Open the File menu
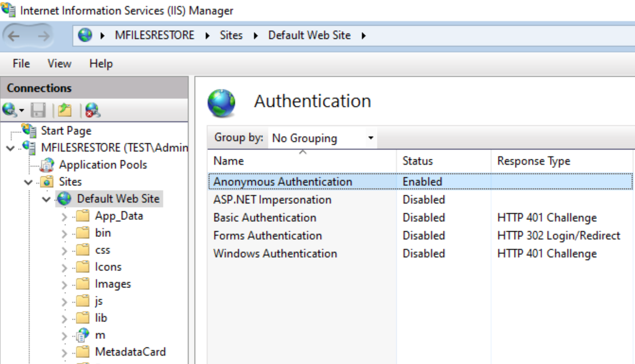The width and height of the screenshot is (635, 364). (21, 64)
